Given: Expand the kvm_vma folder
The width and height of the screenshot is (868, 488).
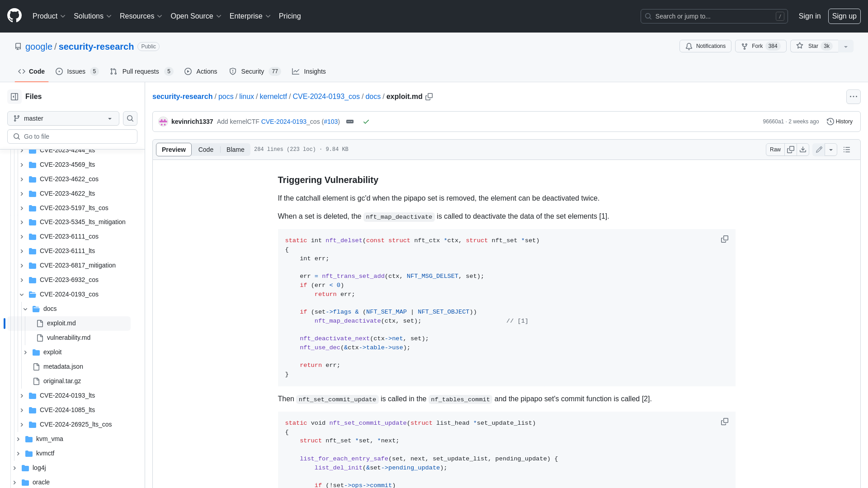Looking at the screenshot, I should [x=18, y=439].
